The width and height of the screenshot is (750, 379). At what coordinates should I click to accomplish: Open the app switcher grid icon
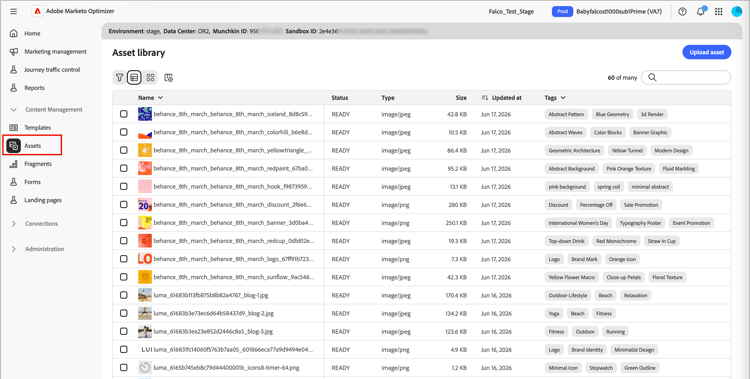(719, 11)
